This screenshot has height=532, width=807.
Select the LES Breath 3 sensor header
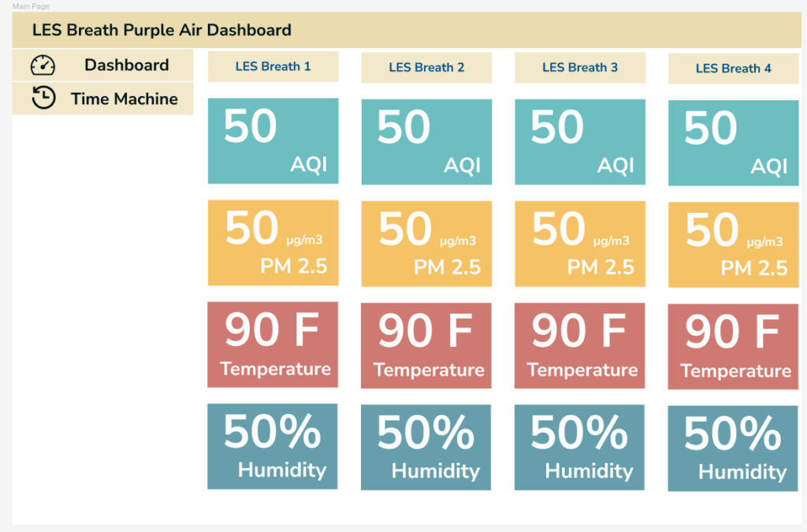pyautogui.click(x=579, y=68)
